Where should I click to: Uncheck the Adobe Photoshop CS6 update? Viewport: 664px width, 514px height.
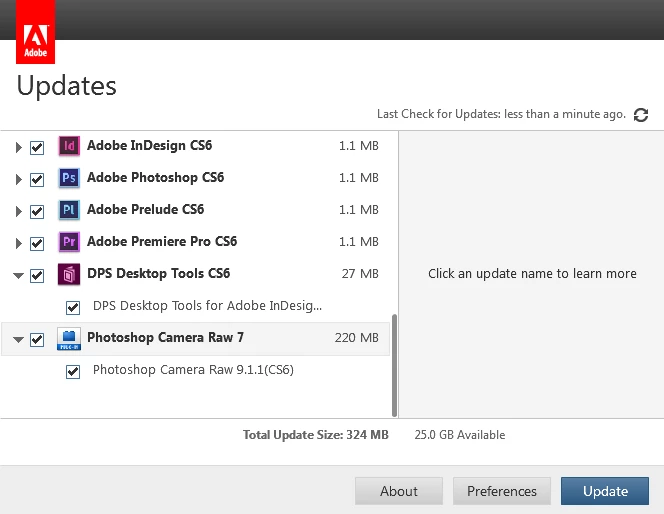pos(37,180)
